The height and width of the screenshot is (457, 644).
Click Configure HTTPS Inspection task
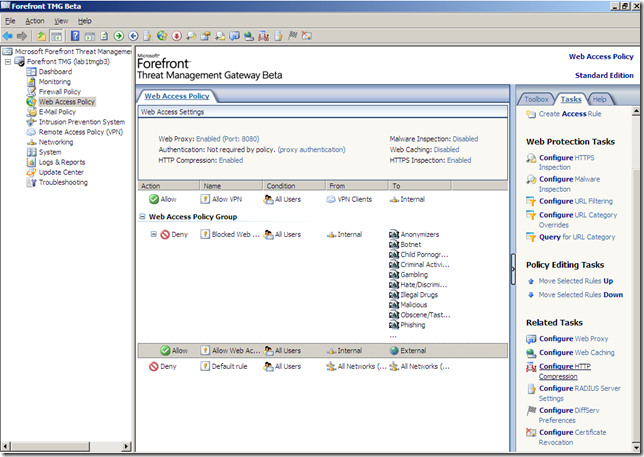point(566,162)
